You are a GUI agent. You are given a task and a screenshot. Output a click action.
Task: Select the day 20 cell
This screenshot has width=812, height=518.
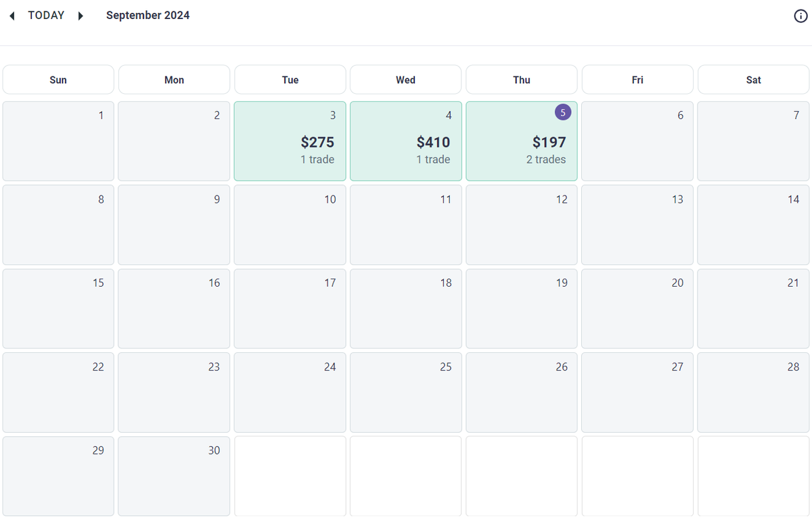[637, 309]
